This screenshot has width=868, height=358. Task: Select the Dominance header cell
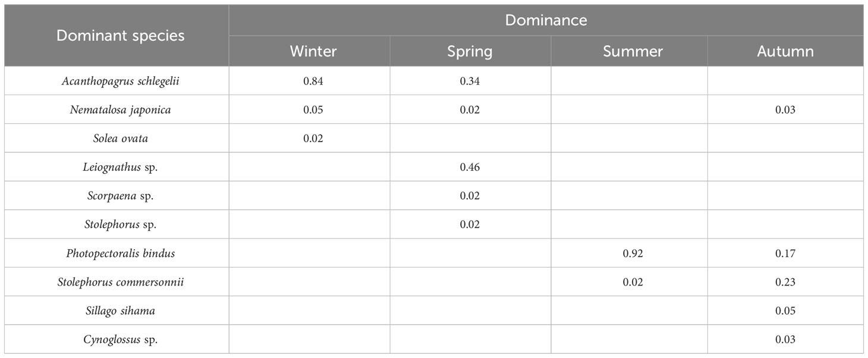(546, 20)
